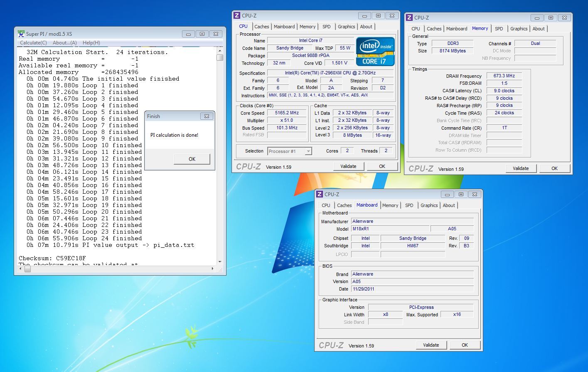Click the DRAM Frequency value 673.3 MHz
The image size is (588, 372).
point(504,76)
